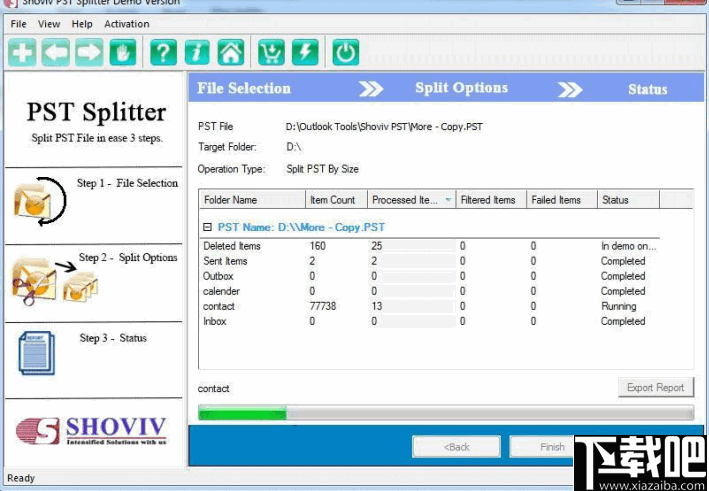Screen dimensions: 709x491
Task: Click the Failed Items column header
Action: point(562,200)
